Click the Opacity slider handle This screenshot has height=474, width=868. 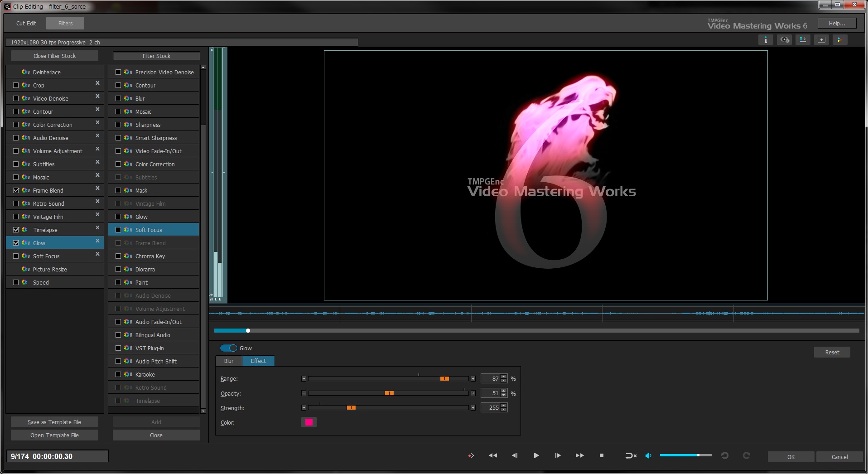click(x=389, y=393)
